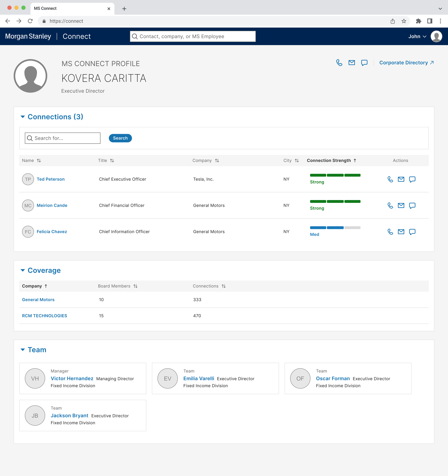Sort connections by Company column
The width and height of the screenshot is (448, 476).
[x=217, y=161]
